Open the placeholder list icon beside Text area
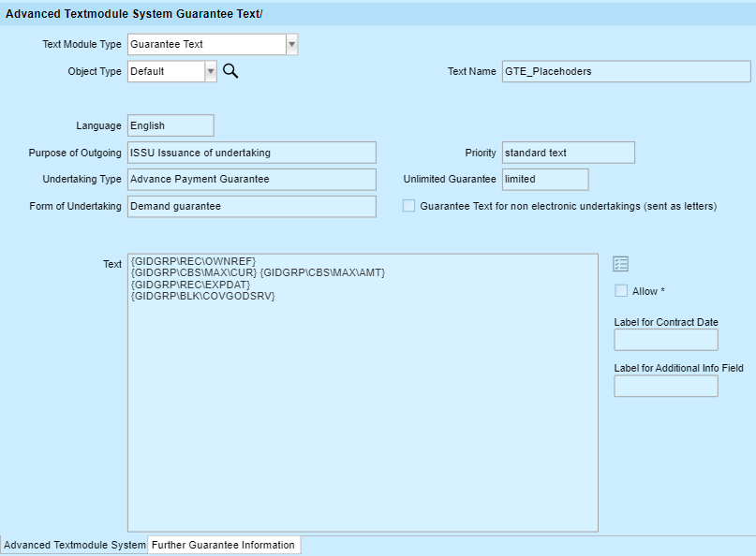The width and height of the screenshot is (756, 556). 620,264
